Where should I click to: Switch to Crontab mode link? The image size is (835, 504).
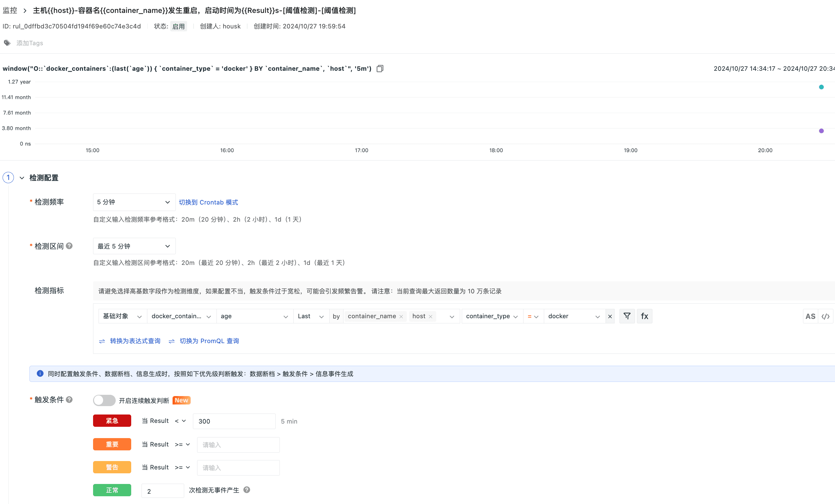pyautogui.click(x=208, y=202)
